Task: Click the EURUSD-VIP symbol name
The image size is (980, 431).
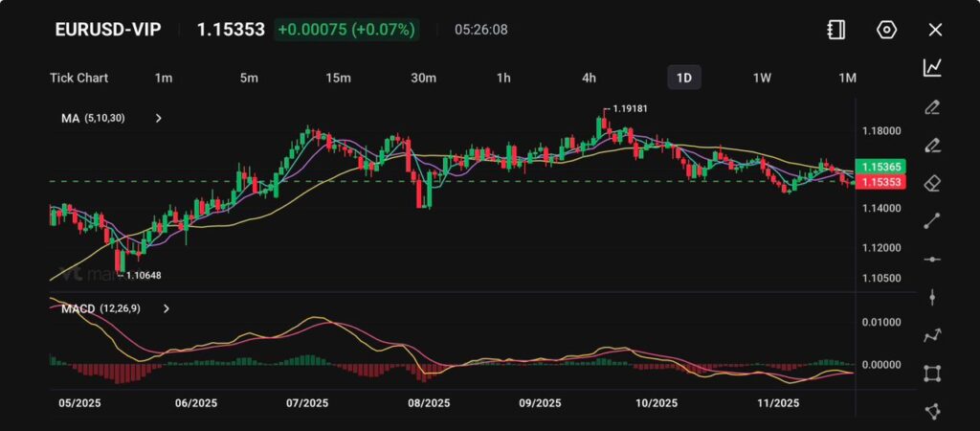Action: point(108,30)
